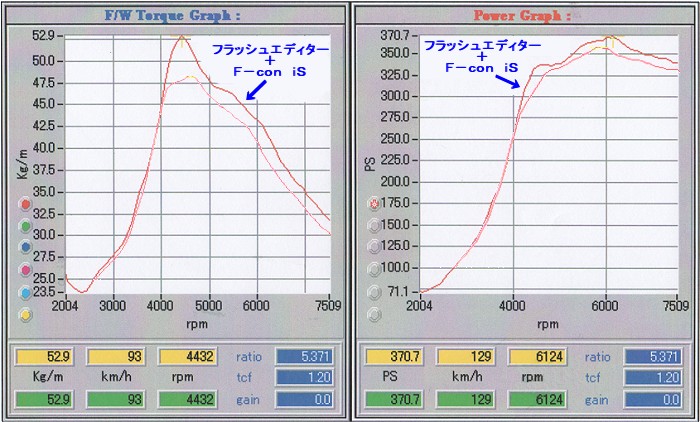Select the yellow 129 km/h field in Power panel

pos(466,357)
